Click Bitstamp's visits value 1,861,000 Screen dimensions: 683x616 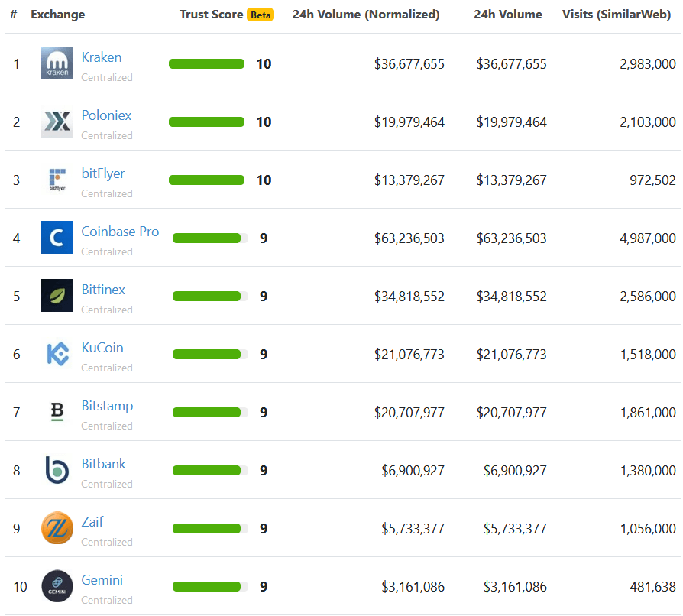pyautogui.click(x=648, y=413)
